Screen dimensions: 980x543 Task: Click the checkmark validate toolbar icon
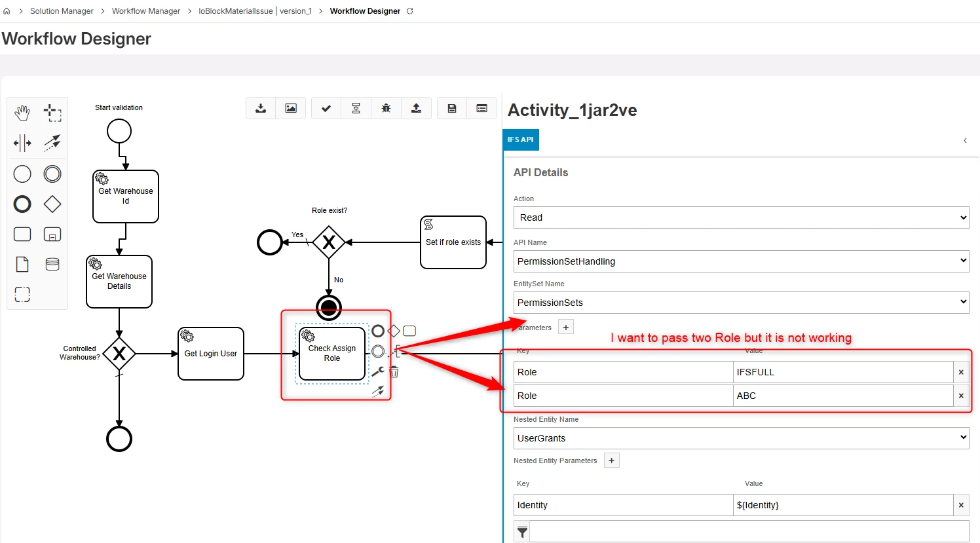tap(326, 108)
